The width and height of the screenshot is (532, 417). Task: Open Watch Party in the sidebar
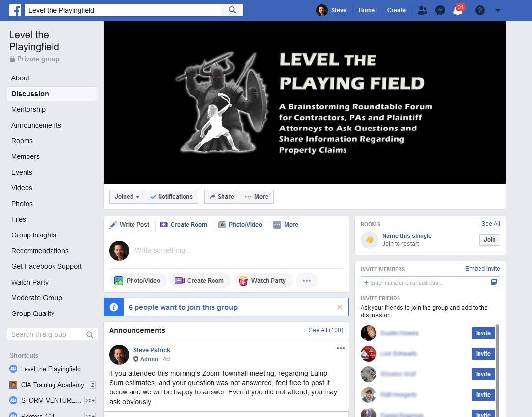[30, 282]
